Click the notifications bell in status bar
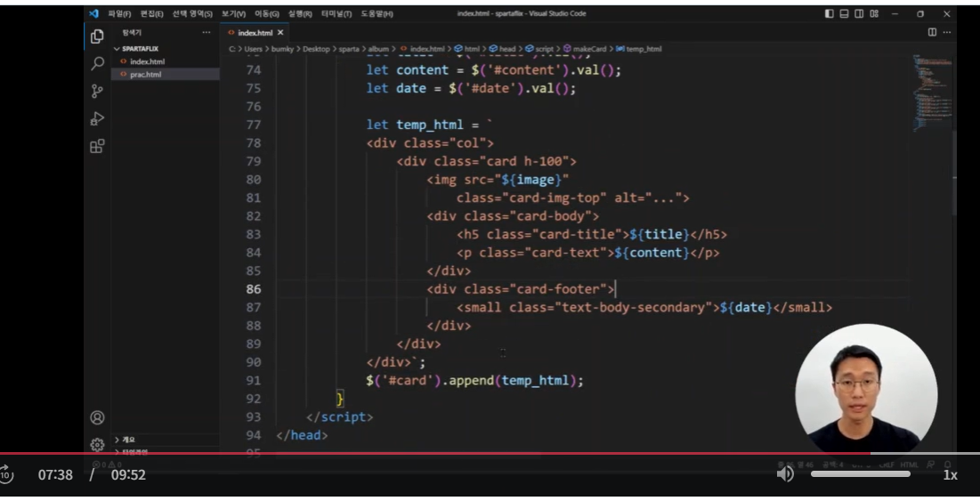The image size is (980, 501). [947, 465]
